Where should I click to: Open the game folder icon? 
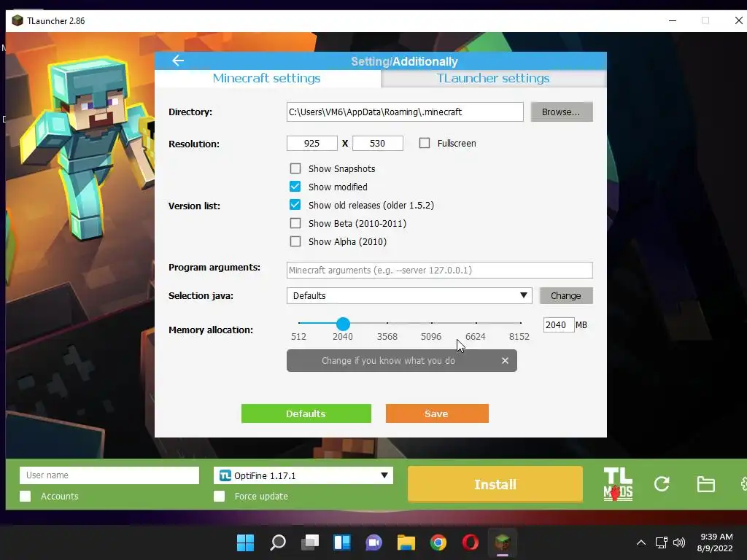705,484
